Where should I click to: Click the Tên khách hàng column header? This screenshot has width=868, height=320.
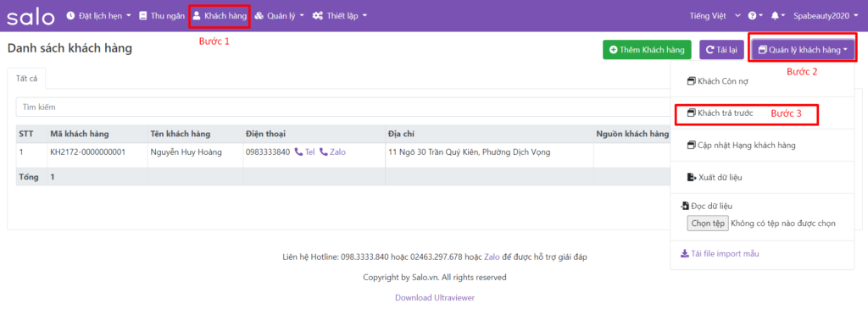coord(180,134)
